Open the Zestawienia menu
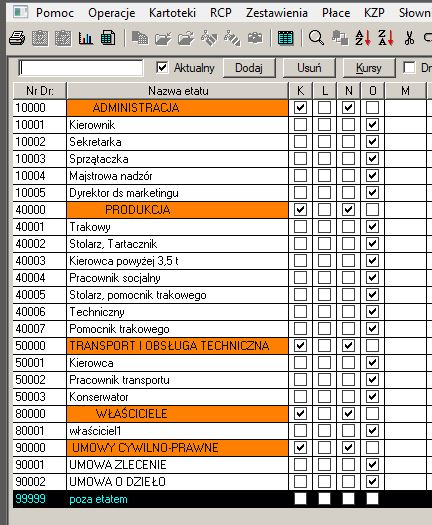Screen dimensions: 432x525 pyautogui.click(x=277, y=13)
